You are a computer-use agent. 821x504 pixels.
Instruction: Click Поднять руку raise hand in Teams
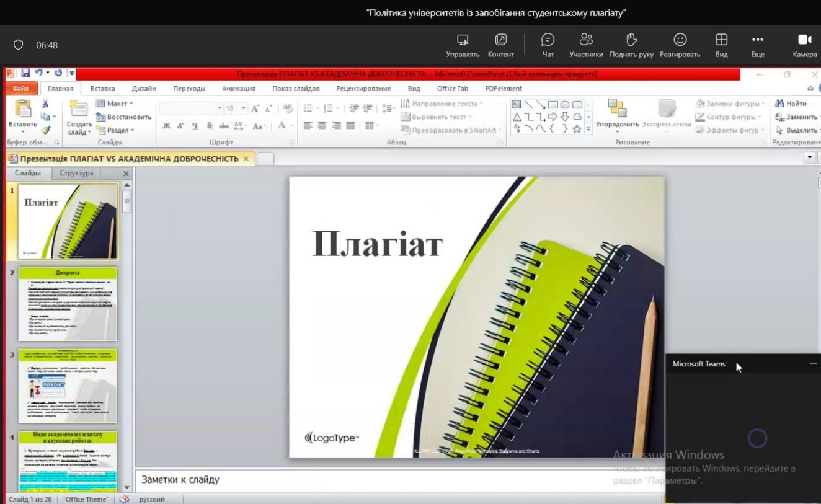click(631, 46)
